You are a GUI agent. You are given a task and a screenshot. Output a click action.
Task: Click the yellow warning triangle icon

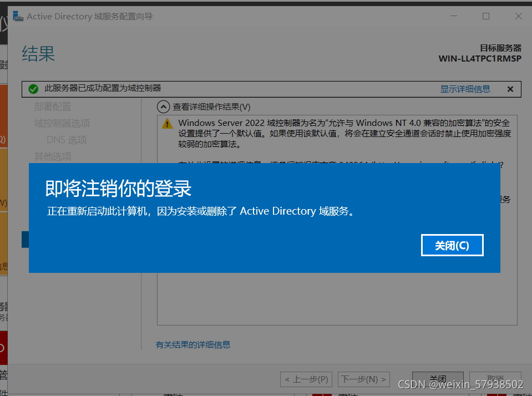pos(168,124)
